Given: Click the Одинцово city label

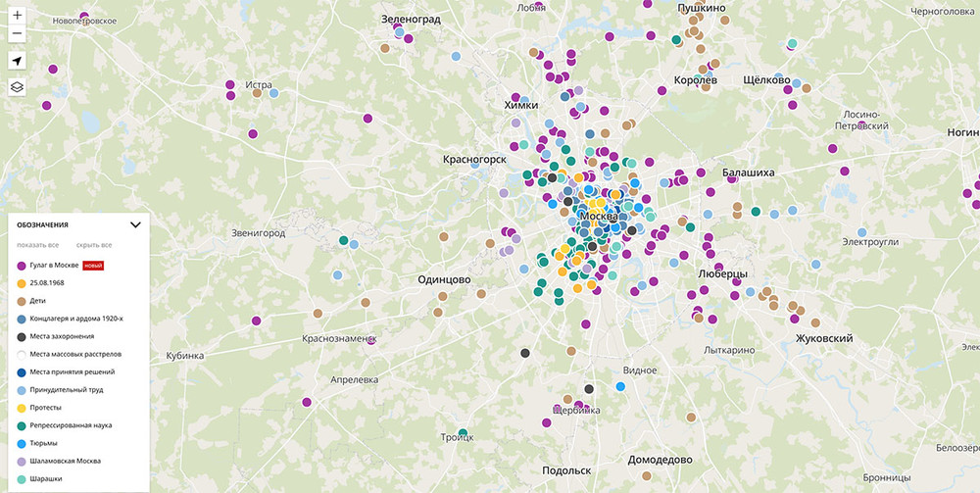Looking at the screenshot, I should [x=444, y=280].
